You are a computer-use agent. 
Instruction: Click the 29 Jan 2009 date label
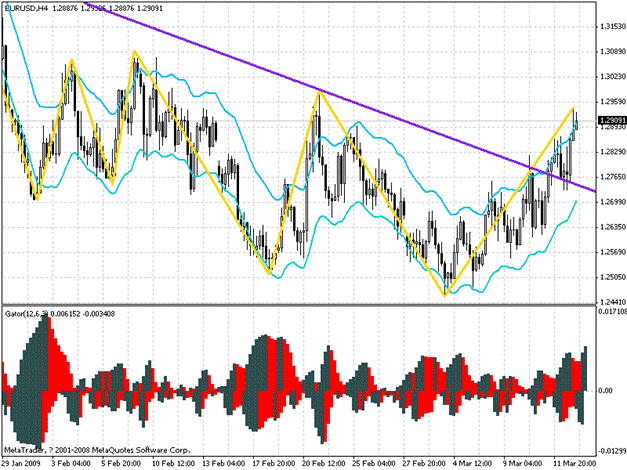click(x=22, y=463)
